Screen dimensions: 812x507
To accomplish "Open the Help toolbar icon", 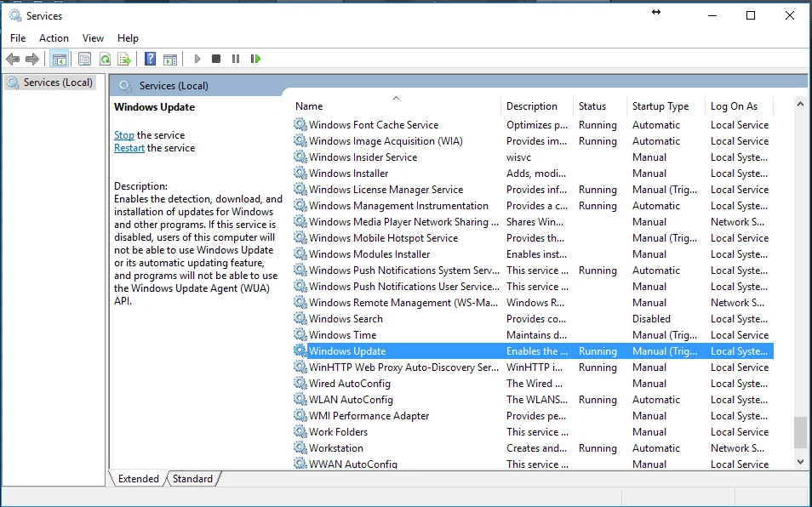I will [x=150, y=59].
